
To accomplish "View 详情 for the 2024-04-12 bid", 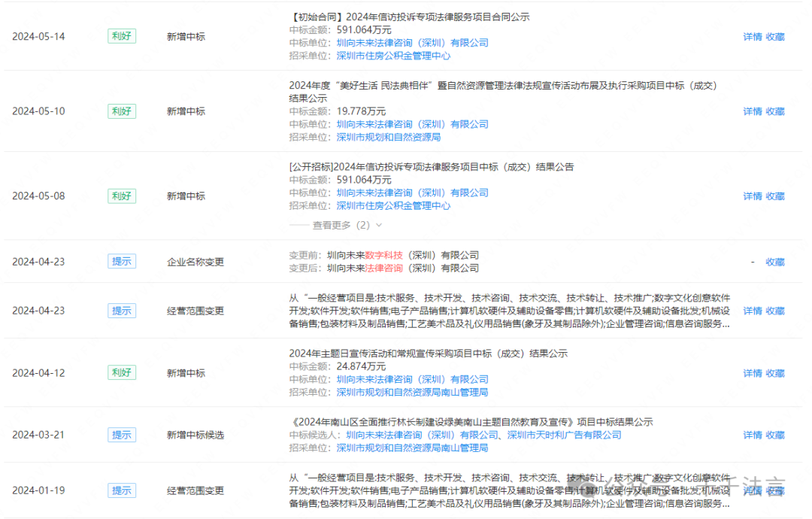I will click(753, 373).
